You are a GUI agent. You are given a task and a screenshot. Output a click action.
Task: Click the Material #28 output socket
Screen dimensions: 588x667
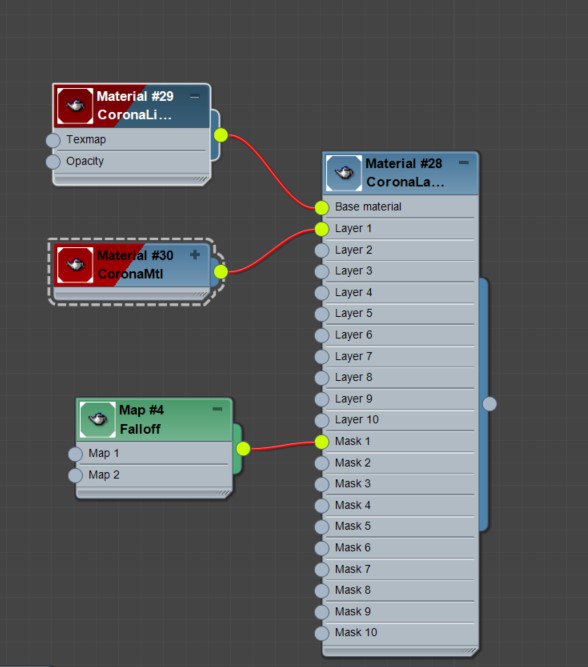tap(490, 404)
